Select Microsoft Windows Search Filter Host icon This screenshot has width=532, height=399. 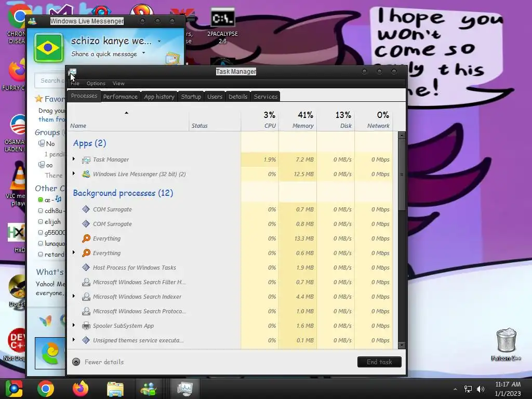(86, 282)
